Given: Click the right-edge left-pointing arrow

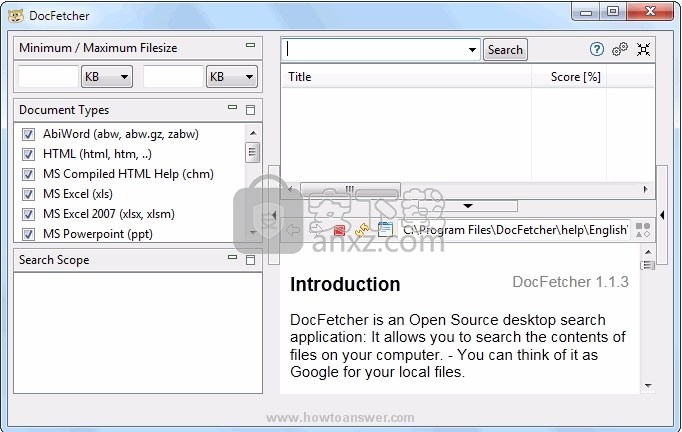Looking at the screenshot, I should click(x=662, y=214).
